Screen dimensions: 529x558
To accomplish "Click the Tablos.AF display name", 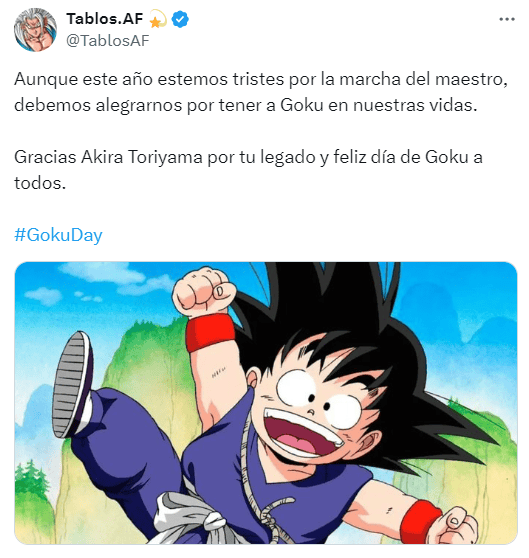I will pyautogui.click(x=105, y=19).
